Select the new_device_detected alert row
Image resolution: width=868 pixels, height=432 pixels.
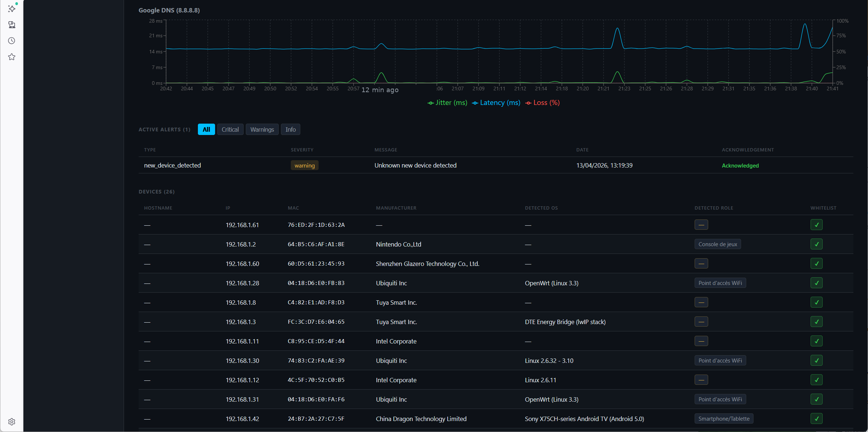click(172, 165)
